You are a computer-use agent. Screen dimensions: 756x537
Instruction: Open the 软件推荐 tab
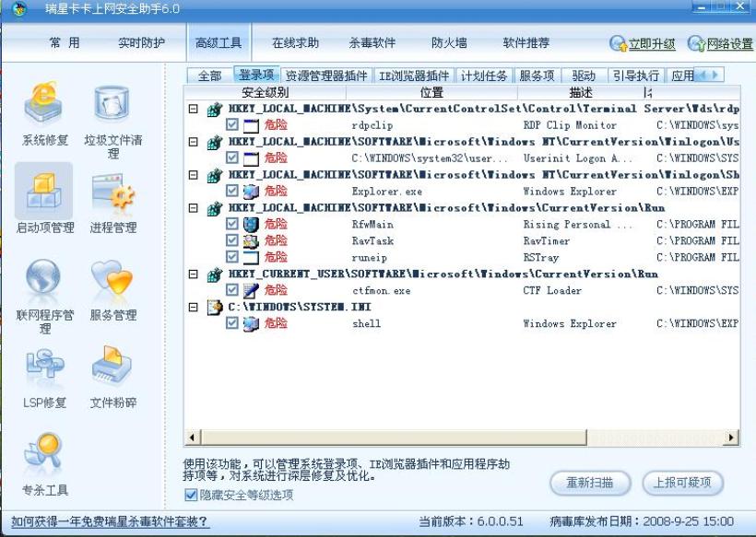point(526,43)
